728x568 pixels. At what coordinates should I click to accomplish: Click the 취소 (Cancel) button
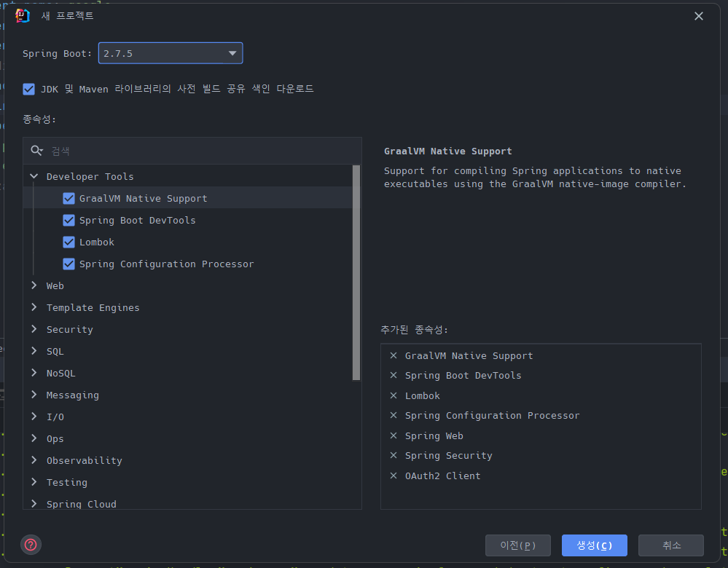coord(671,545)
